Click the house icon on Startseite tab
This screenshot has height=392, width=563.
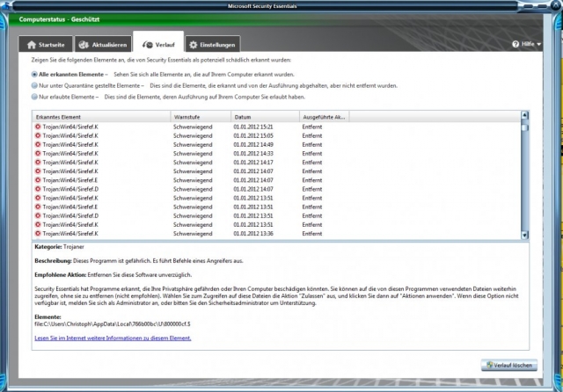pyautogui.click(x=32, y=45)
